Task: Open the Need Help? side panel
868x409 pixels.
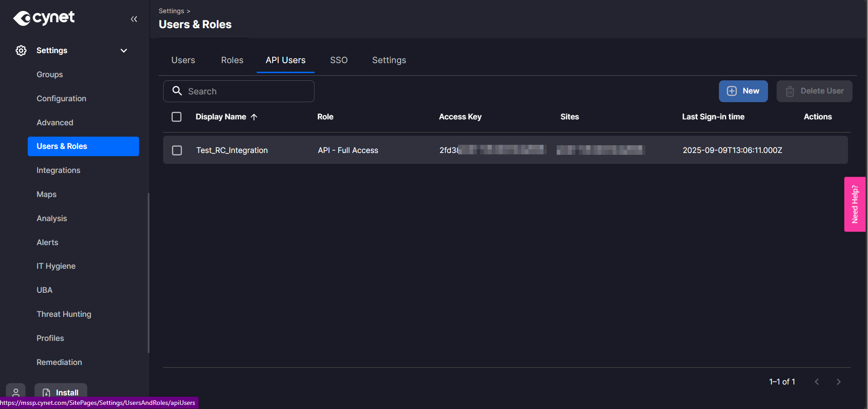Action: (854, 204)
